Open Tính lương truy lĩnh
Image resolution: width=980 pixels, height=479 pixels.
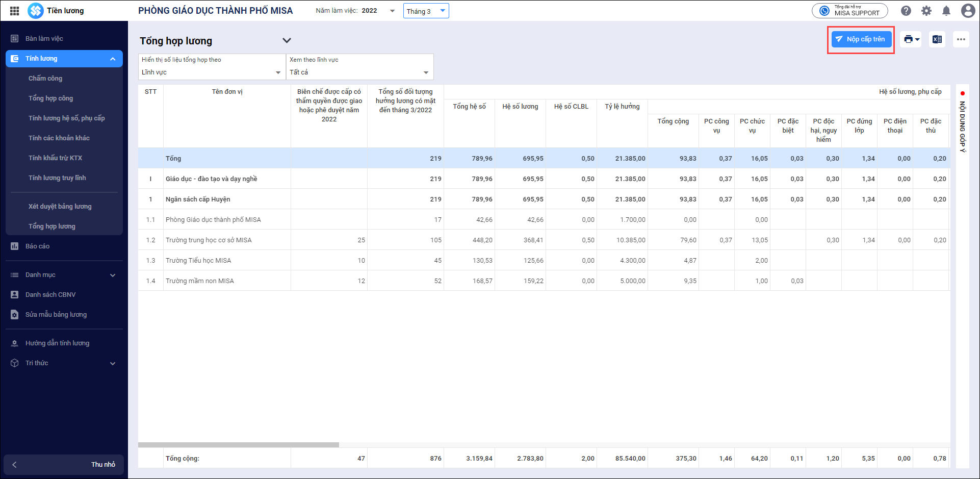click(57, 178)
